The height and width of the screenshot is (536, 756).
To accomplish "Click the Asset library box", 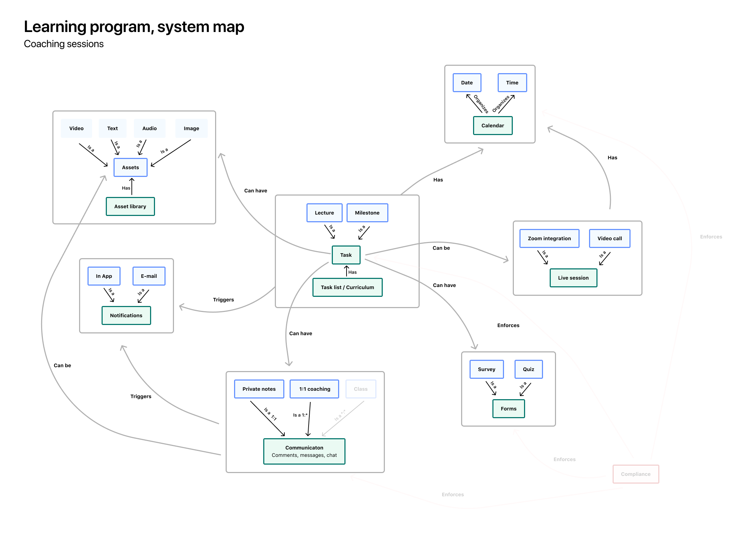I will coord(130,206).
